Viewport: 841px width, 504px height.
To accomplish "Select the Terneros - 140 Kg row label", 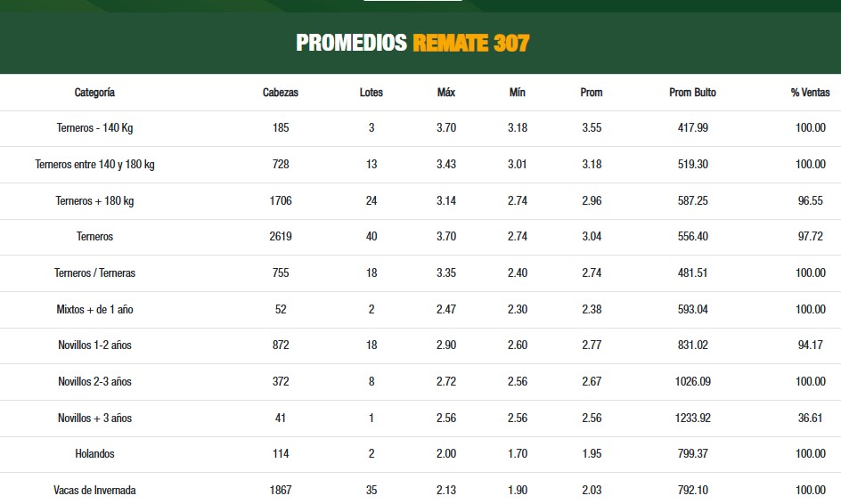I will (x=94, y=128).
